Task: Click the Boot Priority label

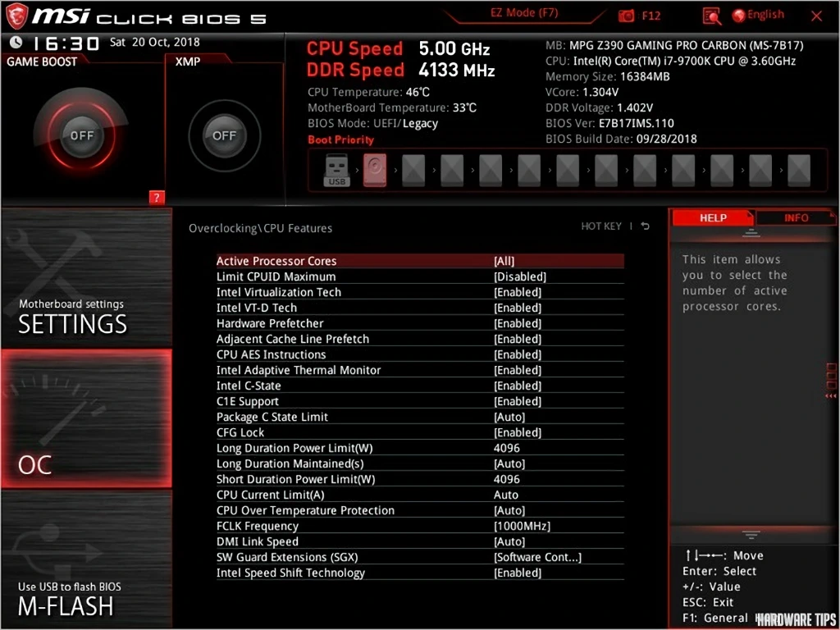Action: [340, 139]
